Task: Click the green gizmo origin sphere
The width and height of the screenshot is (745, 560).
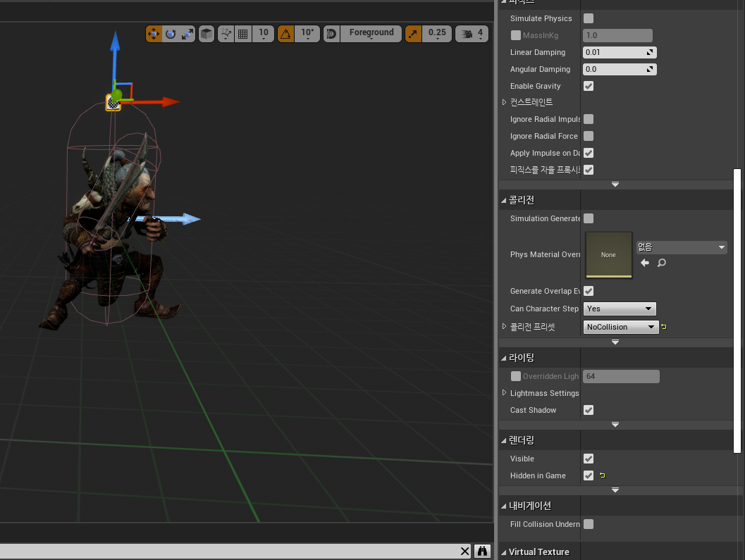Action: (x=116, y=95)
